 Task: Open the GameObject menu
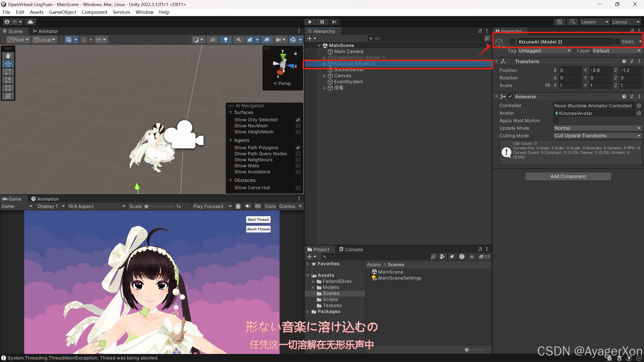tap(62, 12)
